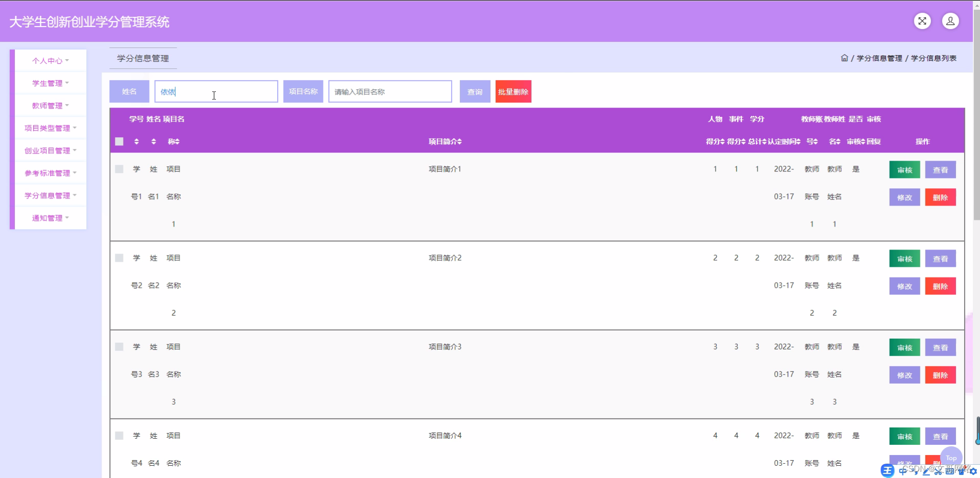Expand 教师管理 sidebar menu

51,106
